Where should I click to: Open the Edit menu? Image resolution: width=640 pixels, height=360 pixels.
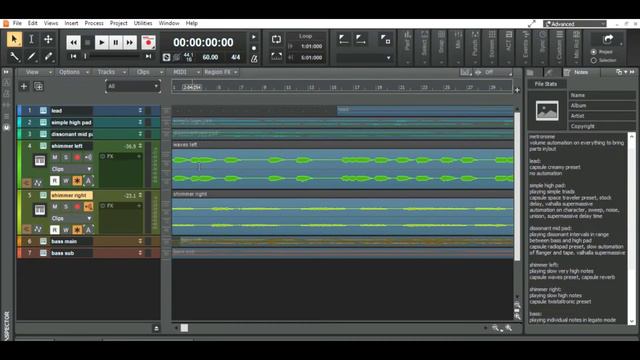(x=33, y=23)
